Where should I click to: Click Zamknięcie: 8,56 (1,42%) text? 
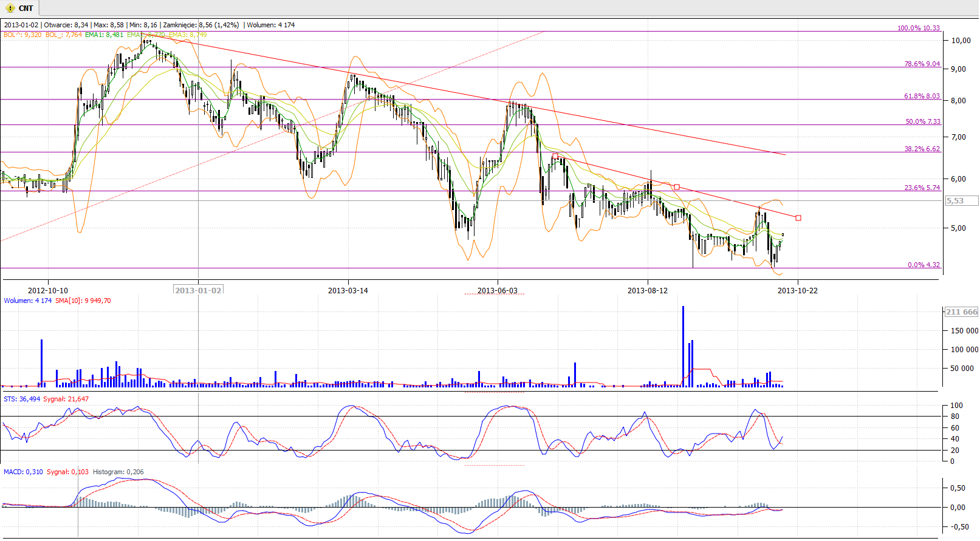pyautogui.click(x=201, y=25)
